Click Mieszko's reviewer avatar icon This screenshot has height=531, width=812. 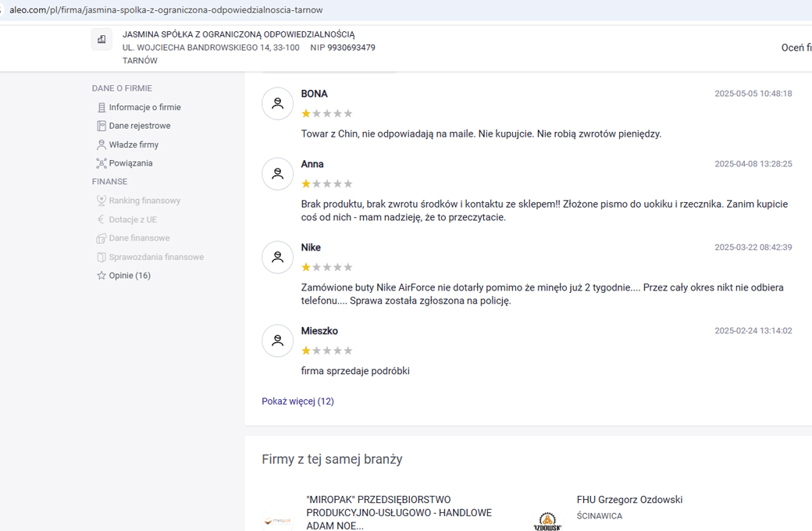tap(278, 340)
